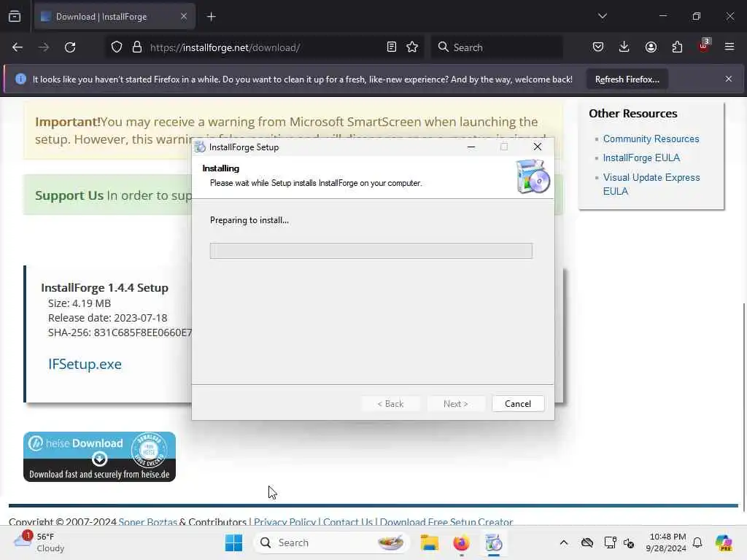
Task: Click the 'Release date: 2023-07-18' text
Action: point(108,318)
